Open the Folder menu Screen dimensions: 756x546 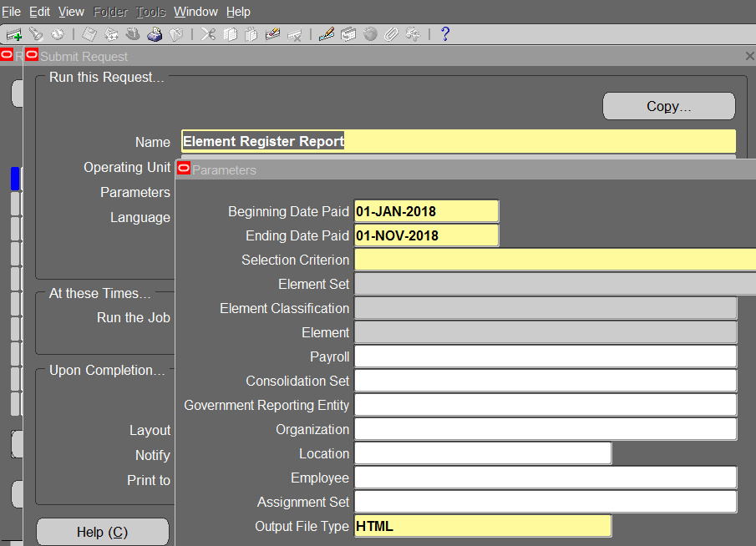pos(110,12)
